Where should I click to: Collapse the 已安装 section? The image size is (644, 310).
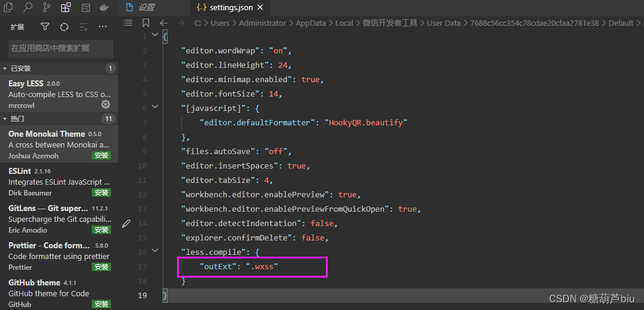[59, 68]
